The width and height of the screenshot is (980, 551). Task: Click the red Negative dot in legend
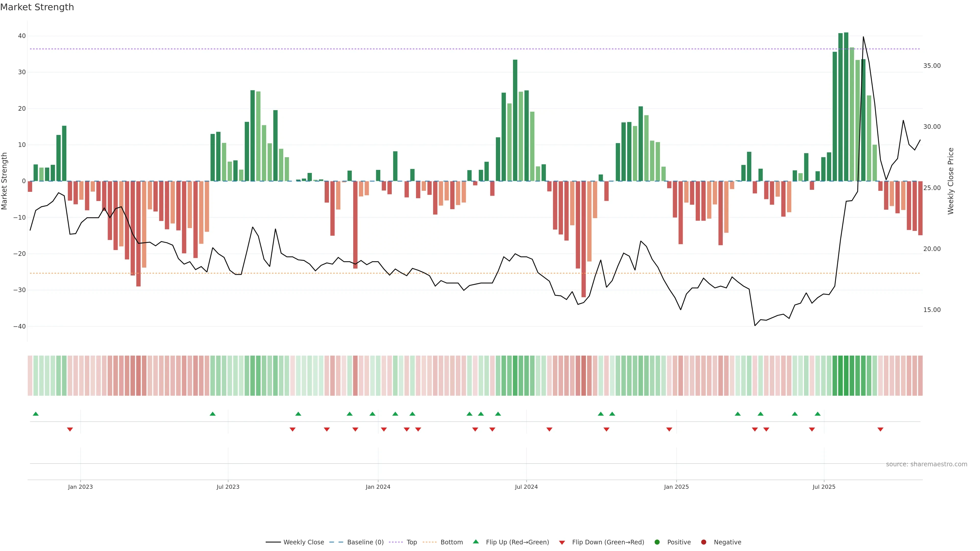703,542
